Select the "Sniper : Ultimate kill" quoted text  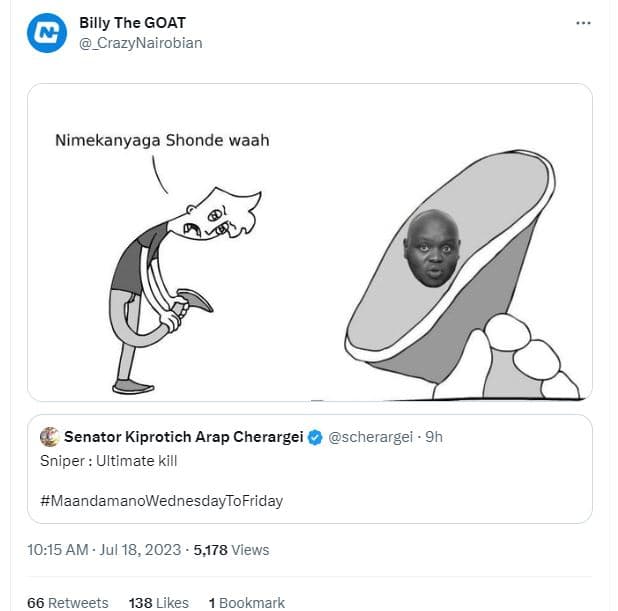107,462
